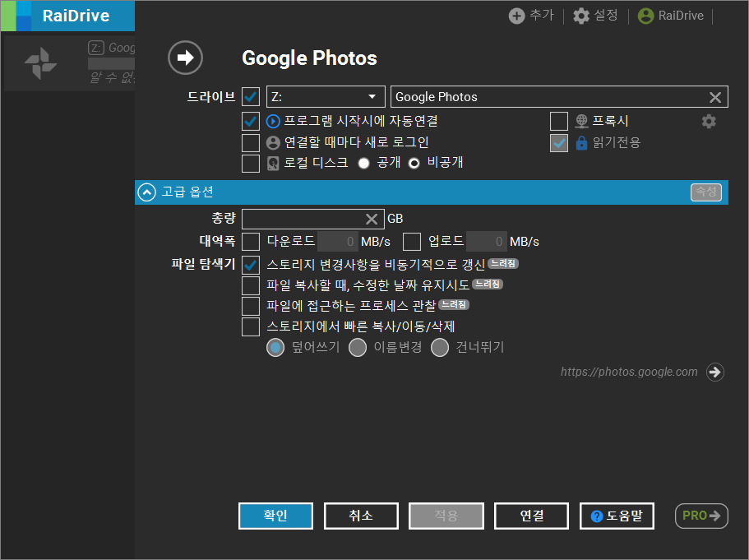The image size is (749, 560).
Task: Collapse the 고급 옵션 section
Action: 147,192
